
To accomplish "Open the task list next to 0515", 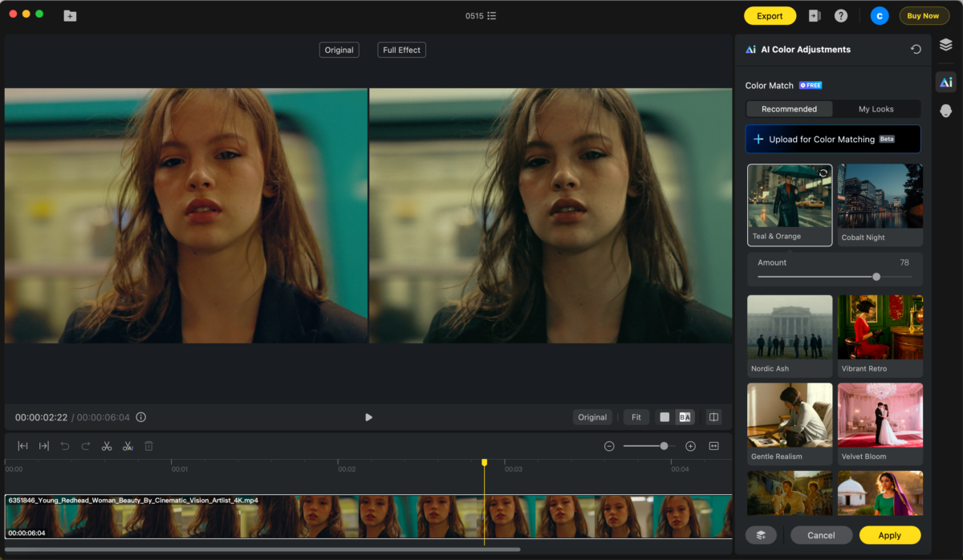I will [492, 15].
